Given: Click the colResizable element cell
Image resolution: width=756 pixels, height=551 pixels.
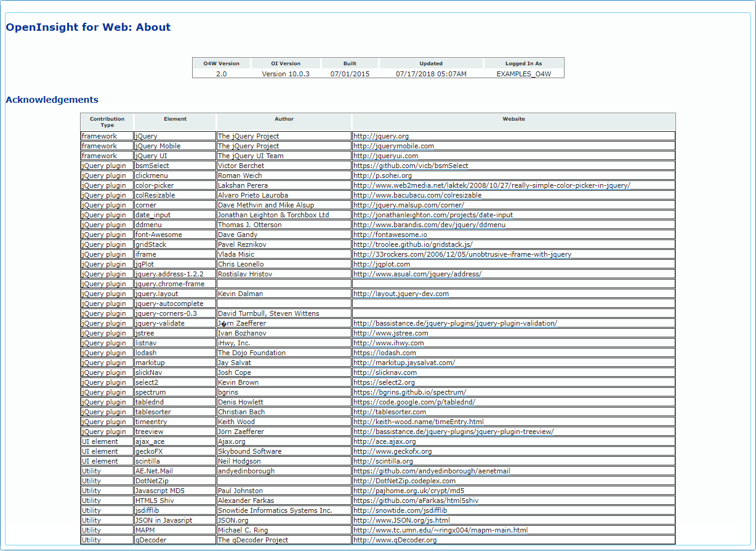Looking at the screenshot, I should tap(175, 195).
